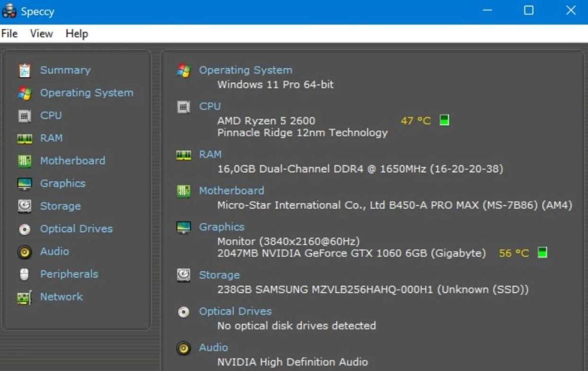Click the Operating System Windows flag icon in sidebar
This screenshot has height=371, width=588.
pyautogui.click(x=25, y=93)
